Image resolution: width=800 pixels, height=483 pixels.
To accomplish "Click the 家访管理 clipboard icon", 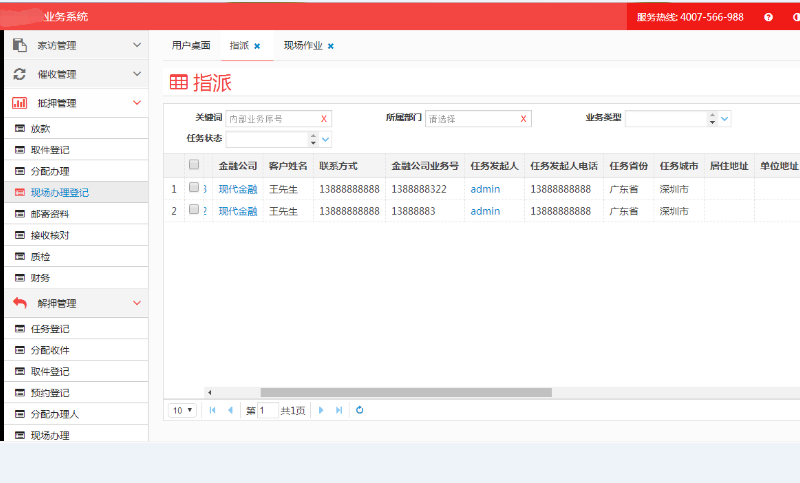I will [x=19, y=45].
